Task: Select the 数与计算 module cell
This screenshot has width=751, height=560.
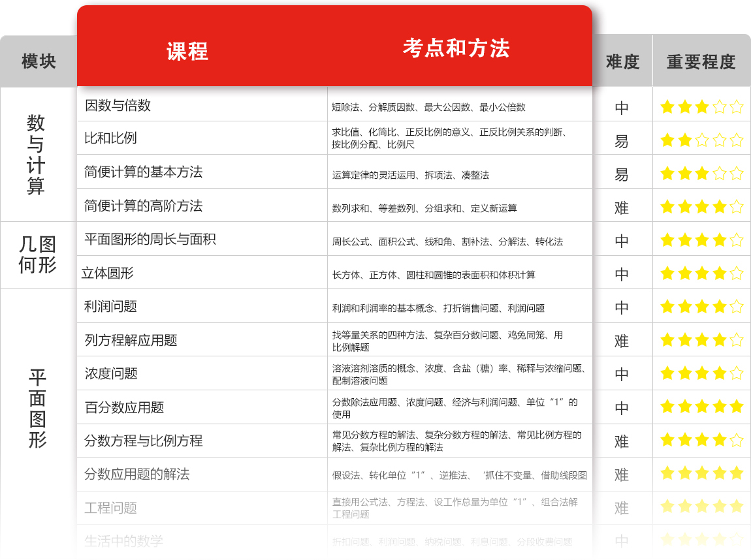Action: [x=35, y=154]
